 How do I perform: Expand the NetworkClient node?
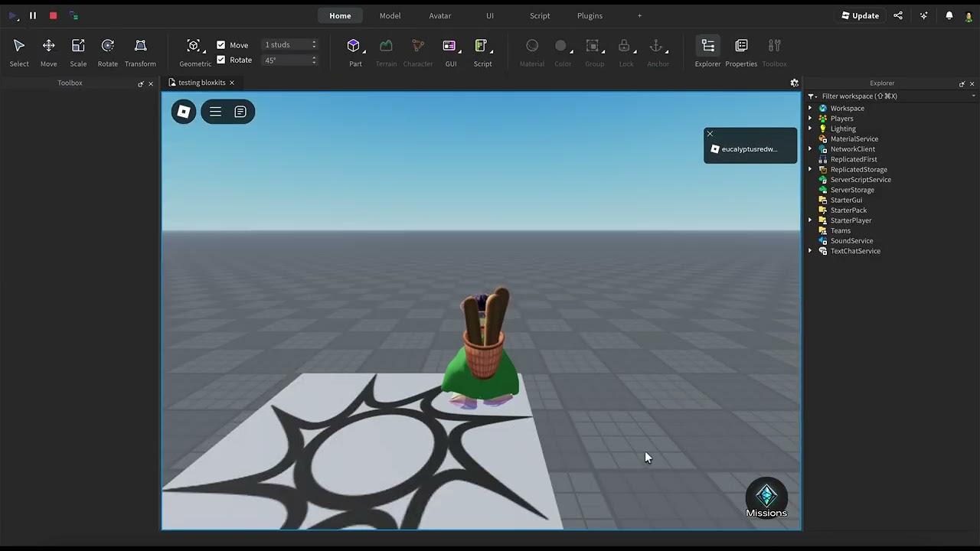[x=810, y=149]
